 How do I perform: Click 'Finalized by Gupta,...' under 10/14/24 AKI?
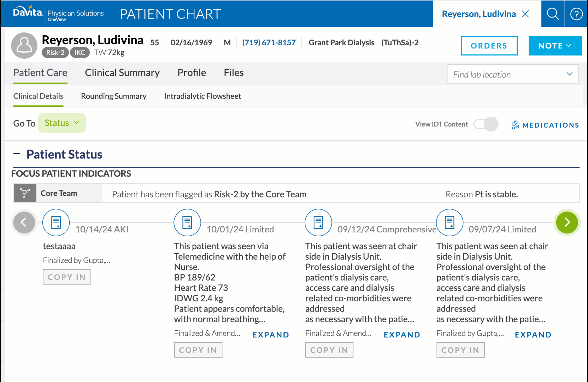click(77, 260)
